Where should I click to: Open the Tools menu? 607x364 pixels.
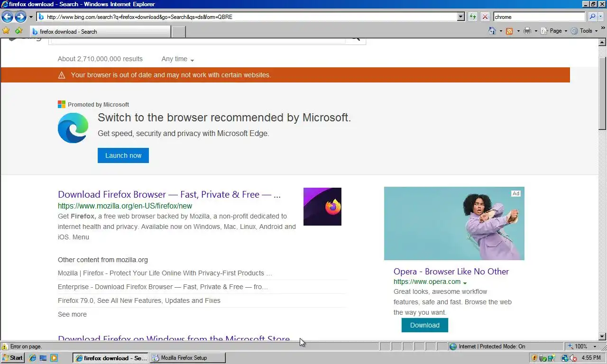(x=584, y=31)
